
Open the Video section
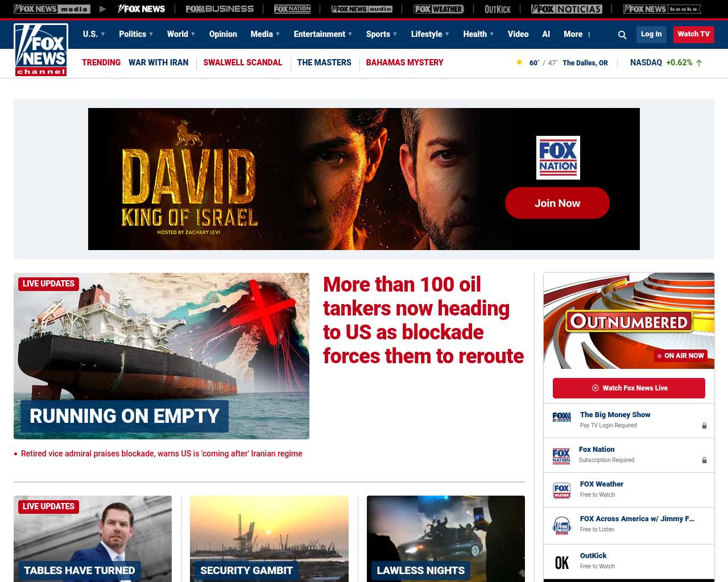(x=518, y=34)
